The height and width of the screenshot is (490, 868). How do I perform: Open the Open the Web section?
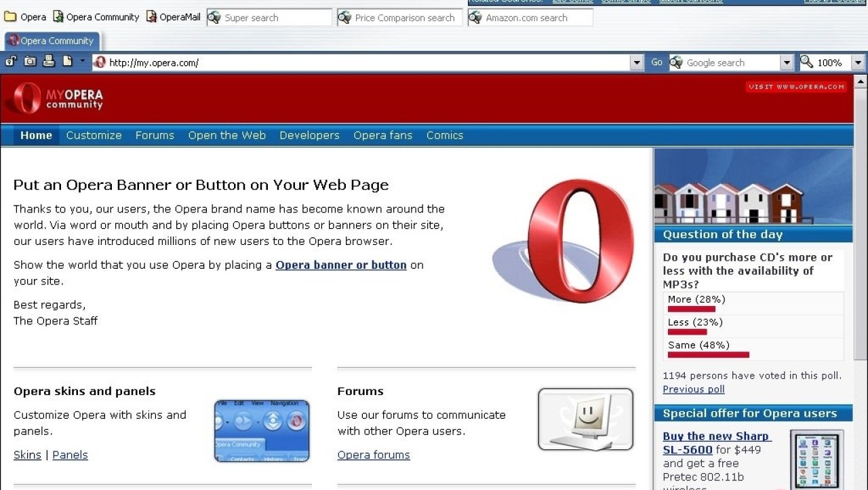pyautogui.click(x=226, y=135)
